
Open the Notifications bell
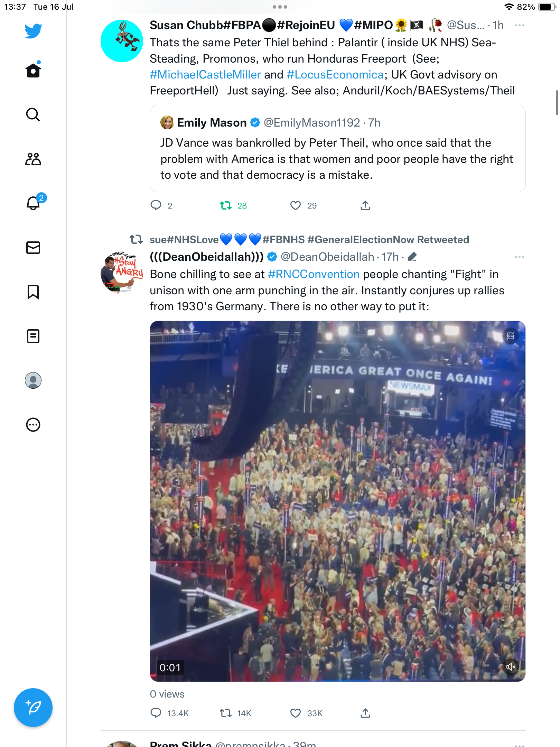point(33,203)
